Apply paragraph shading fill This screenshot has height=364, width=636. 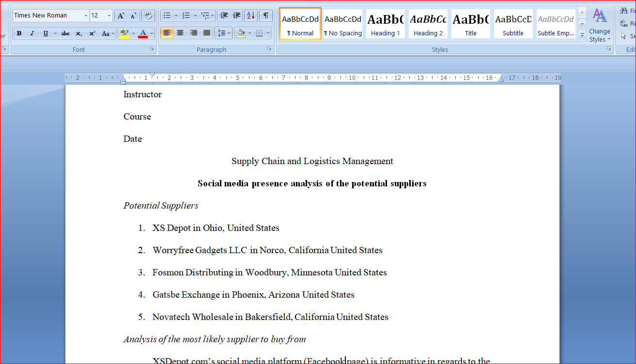(241, 33)
